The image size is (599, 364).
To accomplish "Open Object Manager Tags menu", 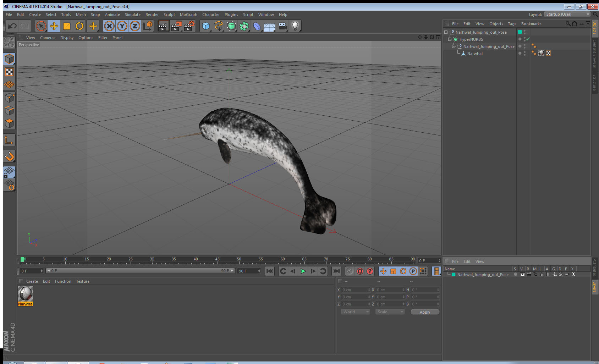I will (512, 24).
